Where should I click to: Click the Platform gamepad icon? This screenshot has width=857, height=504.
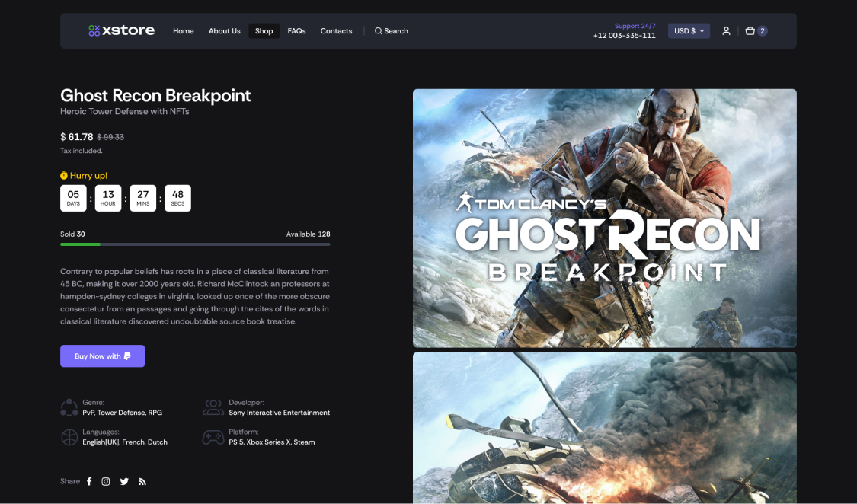213,437
